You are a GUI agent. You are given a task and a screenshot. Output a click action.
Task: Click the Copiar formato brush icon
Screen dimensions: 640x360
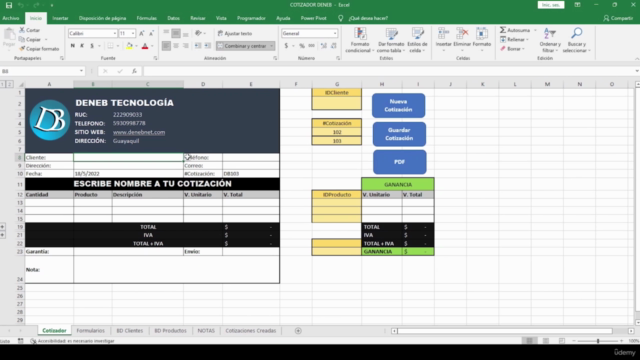point(22,49)
